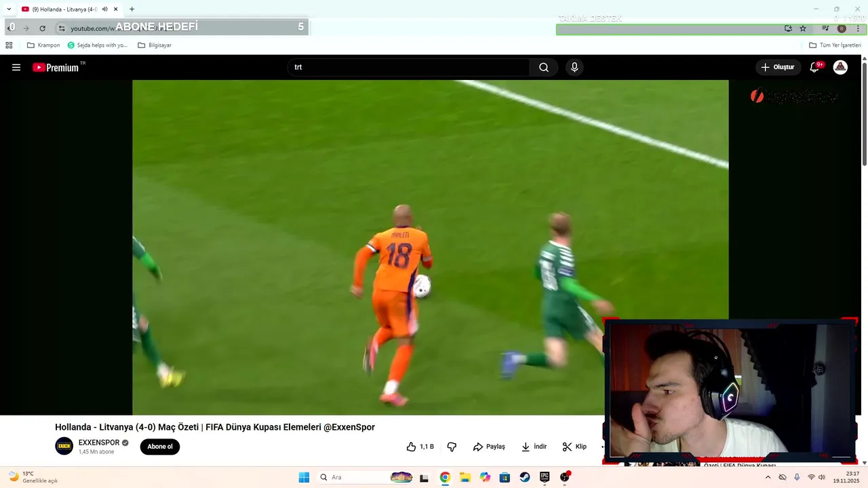Viewport: 868px width, 488px height.
Task: Dislike the video with thumbs down
Action: pos(452,447)
